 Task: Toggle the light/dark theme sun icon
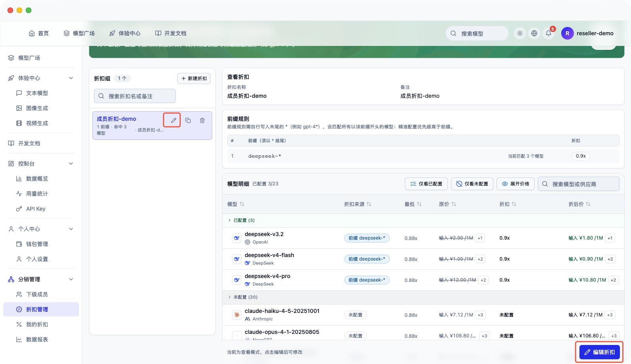[x=520, y=33]
